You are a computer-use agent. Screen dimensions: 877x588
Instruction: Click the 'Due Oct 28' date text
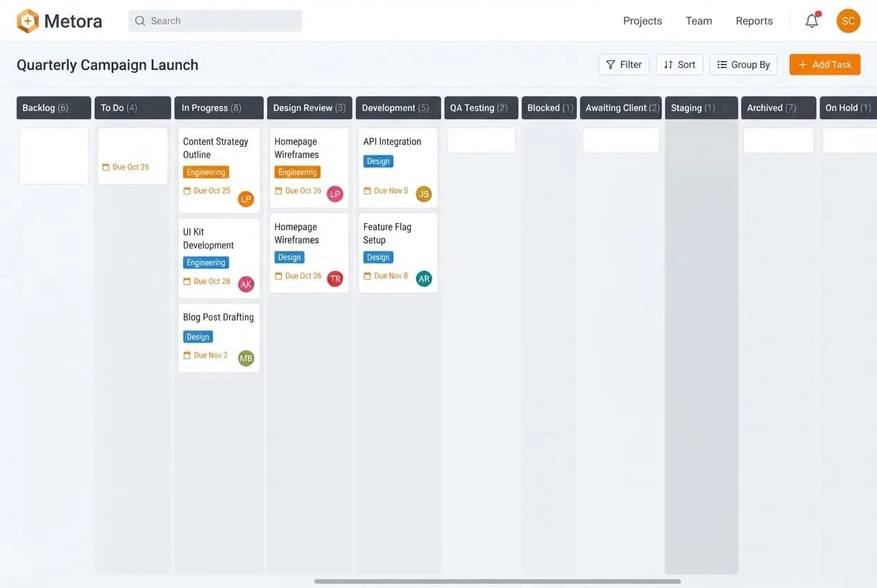212,282
